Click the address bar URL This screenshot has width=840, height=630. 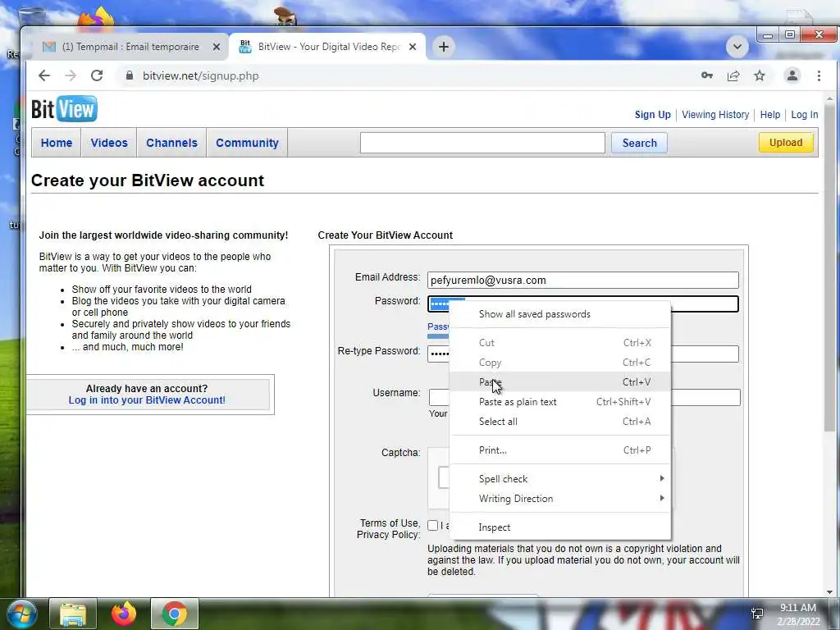pyautogui.click(x=200, y=75)
